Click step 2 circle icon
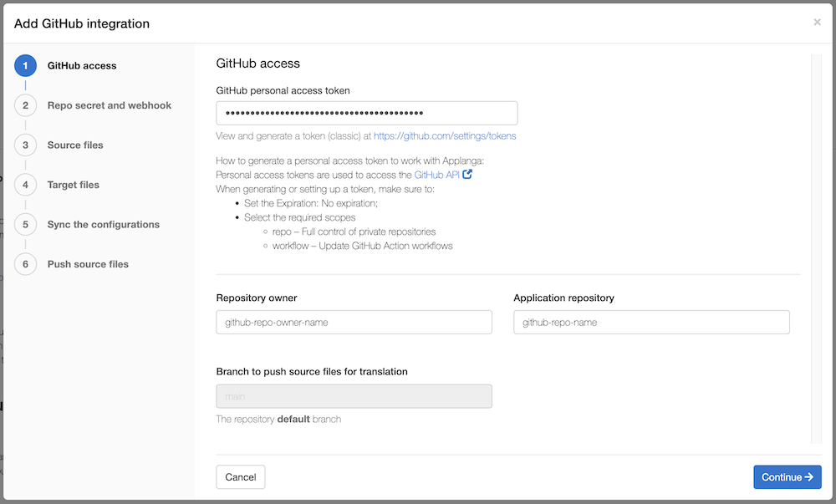 (26, 105)
